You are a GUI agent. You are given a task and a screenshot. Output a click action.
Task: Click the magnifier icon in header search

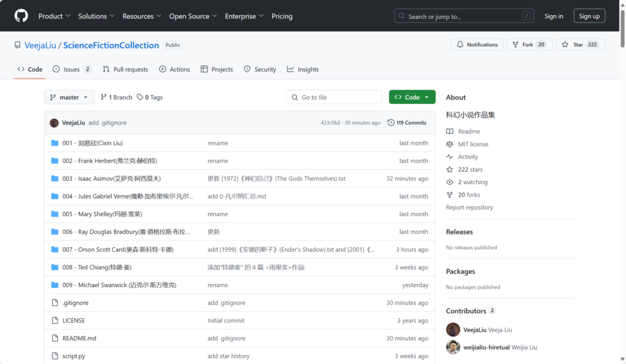click(x=401, y=16)
